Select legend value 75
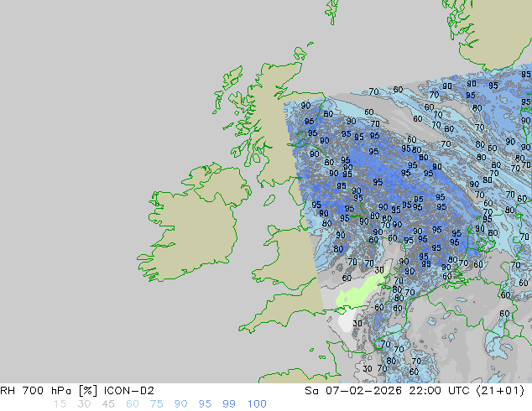The width and height of the screenshot is (532, 411). click(156, 404)
